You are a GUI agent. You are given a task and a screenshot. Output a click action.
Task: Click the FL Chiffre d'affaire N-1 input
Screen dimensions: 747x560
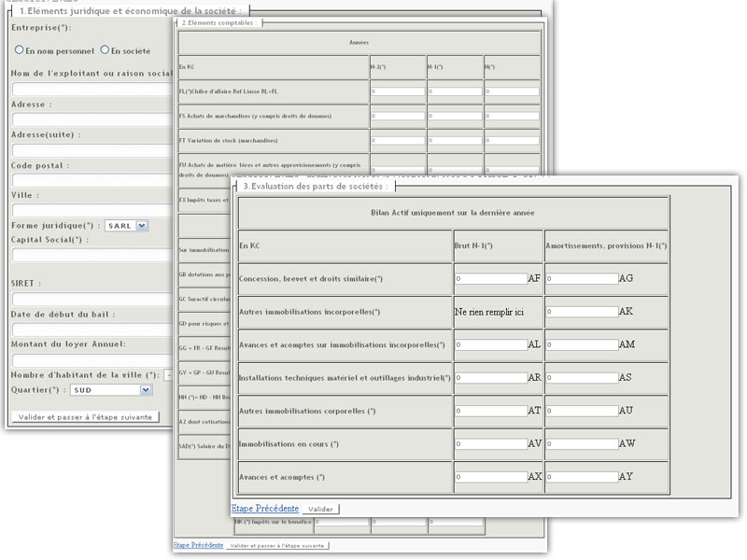pyautogui.click(x=455, y=91)
